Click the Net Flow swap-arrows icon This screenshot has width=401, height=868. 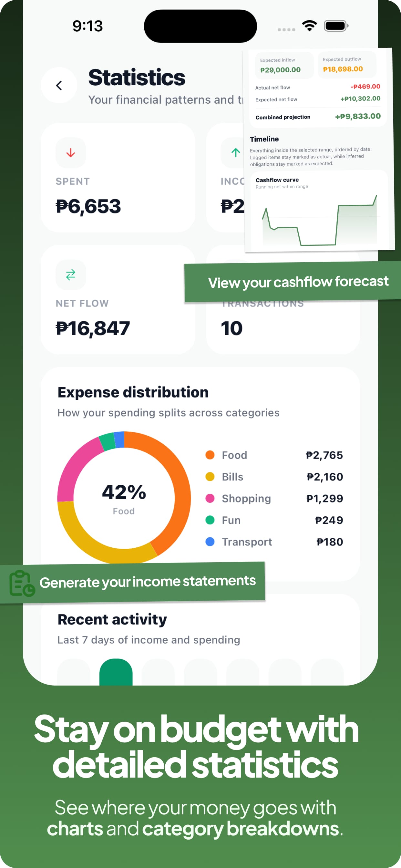click(71, 274)
